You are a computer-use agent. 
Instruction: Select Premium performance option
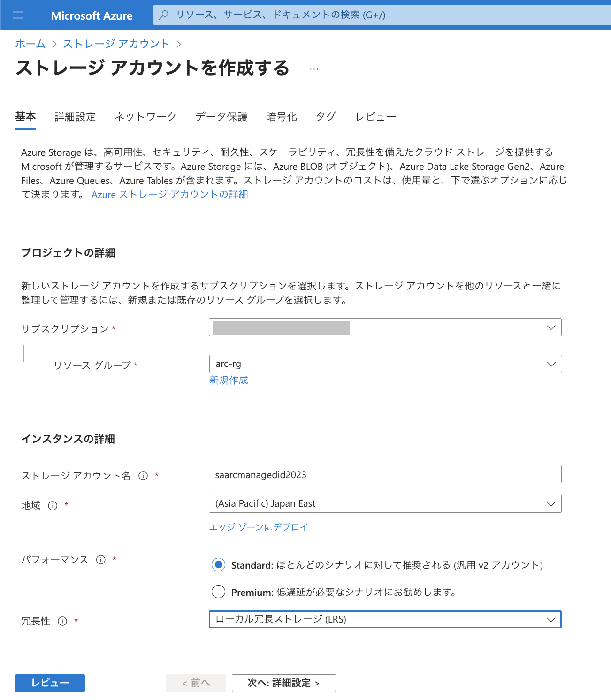click(x=218, y=592)
